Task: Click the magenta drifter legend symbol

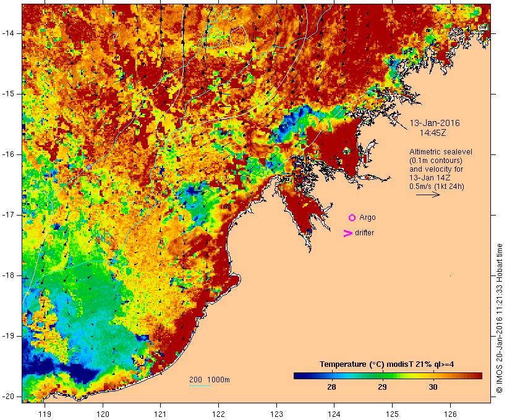Action: [x=348, y=233]
